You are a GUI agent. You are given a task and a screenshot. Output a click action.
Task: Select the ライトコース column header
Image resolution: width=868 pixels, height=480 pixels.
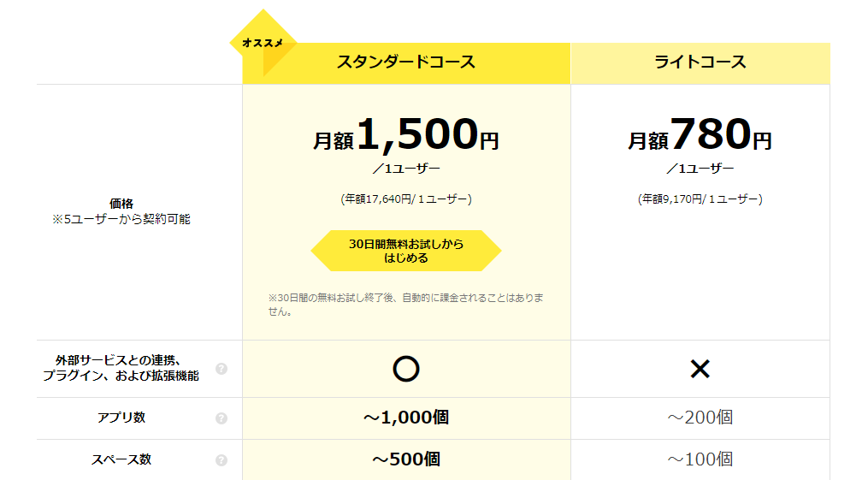tap(700, 62)
